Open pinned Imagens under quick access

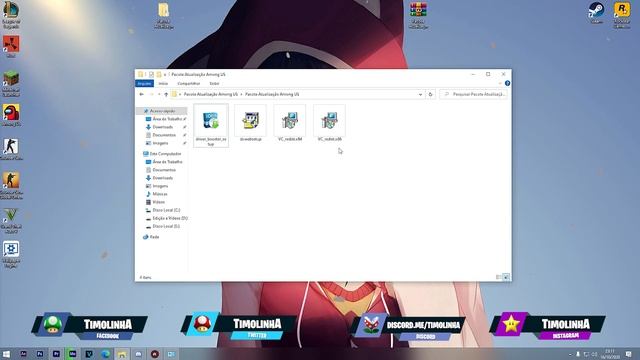(160, 143)
